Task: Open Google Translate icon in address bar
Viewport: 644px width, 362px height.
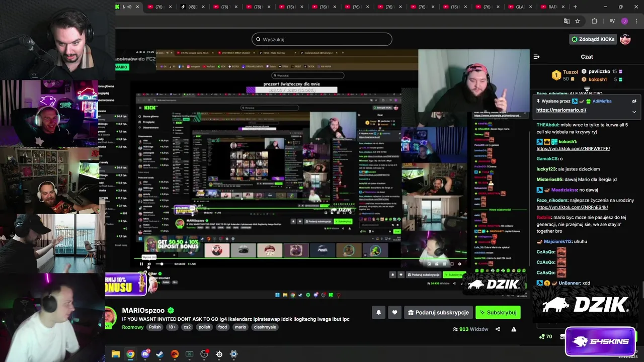Action: click(567, 21)
